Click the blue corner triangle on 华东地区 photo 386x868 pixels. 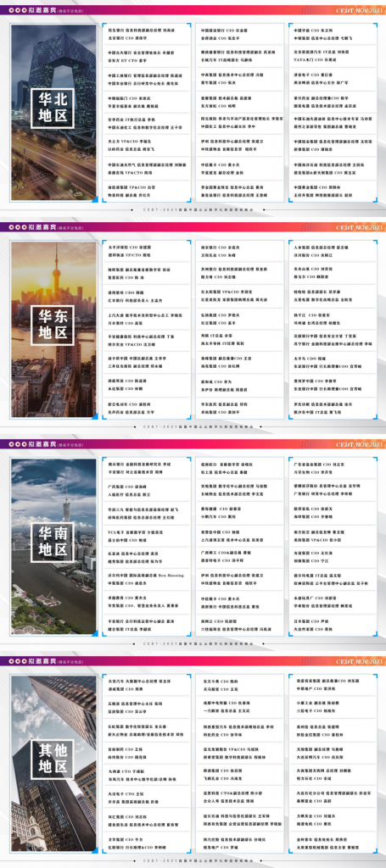[x=94, y=415]
